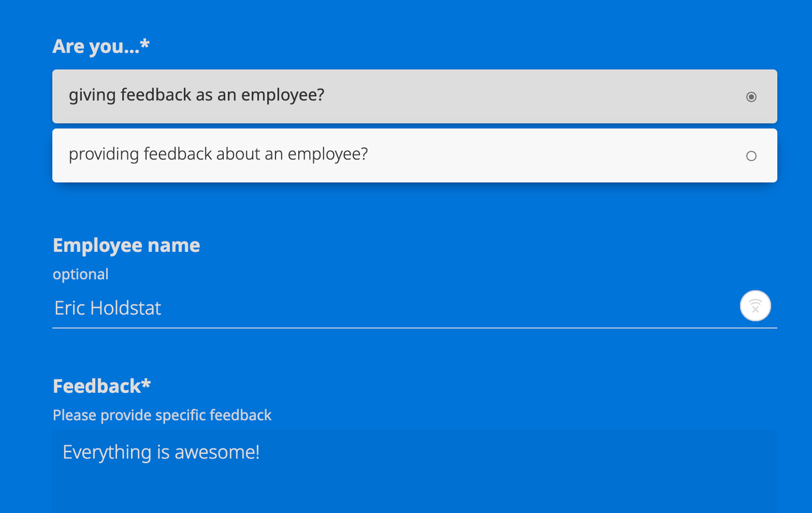Click the 'Feedback*' field label
This screenshot has width=812, height=513.
coord(101,386)
